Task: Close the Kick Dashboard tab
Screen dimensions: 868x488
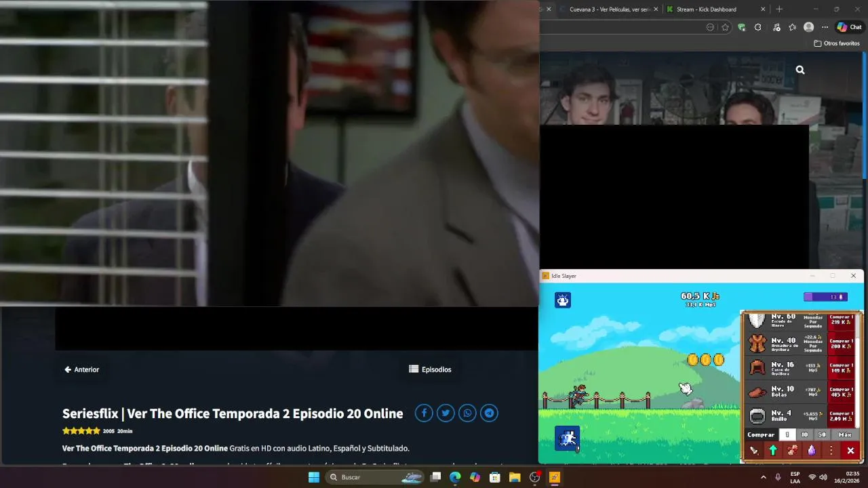Action: (x=763, y=9)
